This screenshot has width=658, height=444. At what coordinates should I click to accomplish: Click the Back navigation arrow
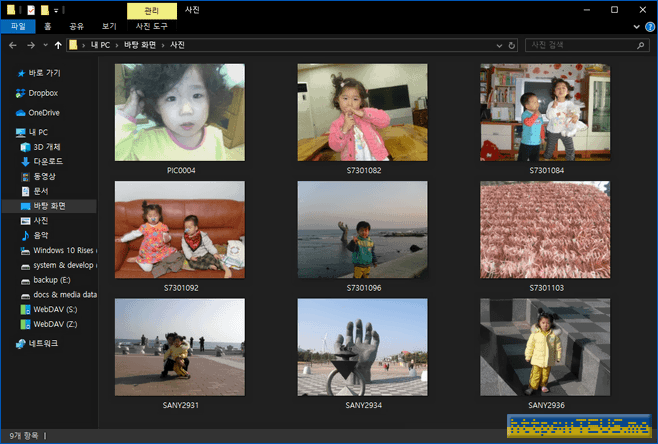[12, 45]
